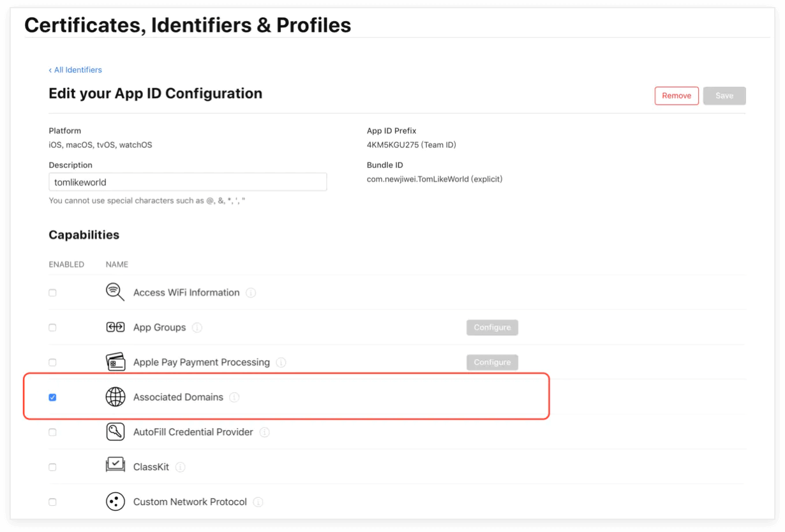785x532 pixels.
Task: Click Configure button for App Groups
Action: (x=492, y=328)
